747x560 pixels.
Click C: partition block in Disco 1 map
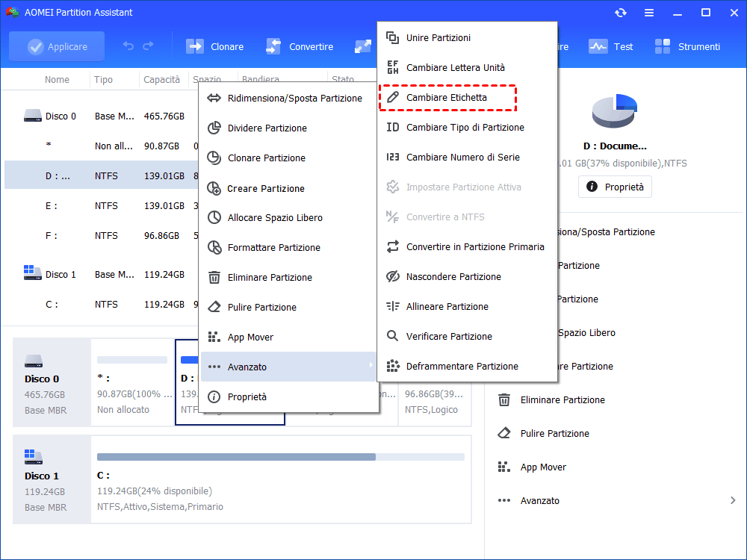[281, 479]
